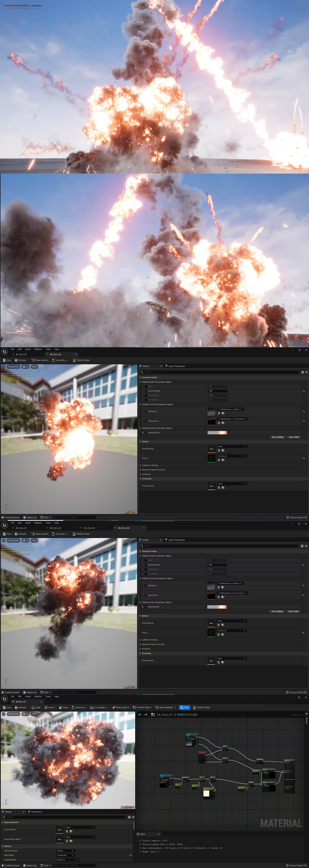Click the Clean Graph toolbar icon
The image size is (309, 868).
point(120,708)
